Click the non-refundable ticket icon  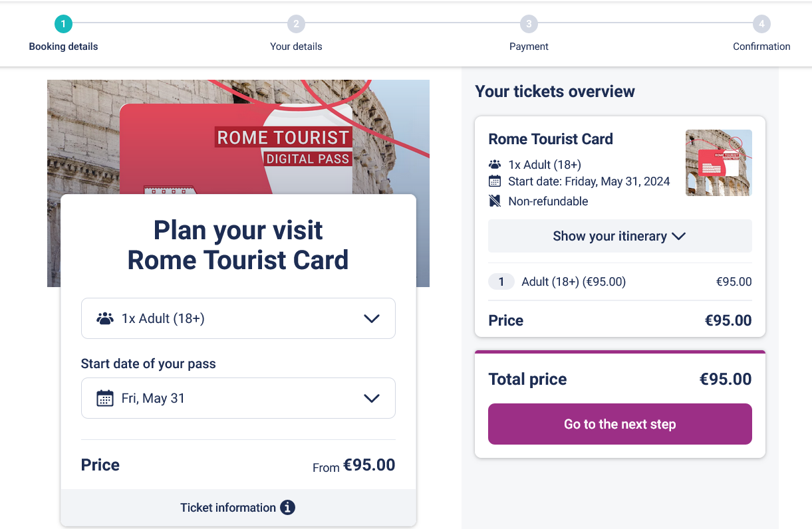[x=494, y=201]
